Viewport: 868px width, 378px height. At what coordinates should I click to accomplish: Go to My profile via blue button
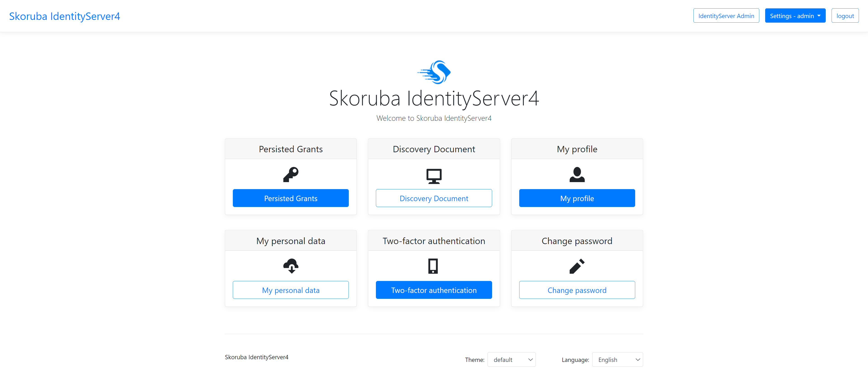pyautogui.click(x=577, y=198)
